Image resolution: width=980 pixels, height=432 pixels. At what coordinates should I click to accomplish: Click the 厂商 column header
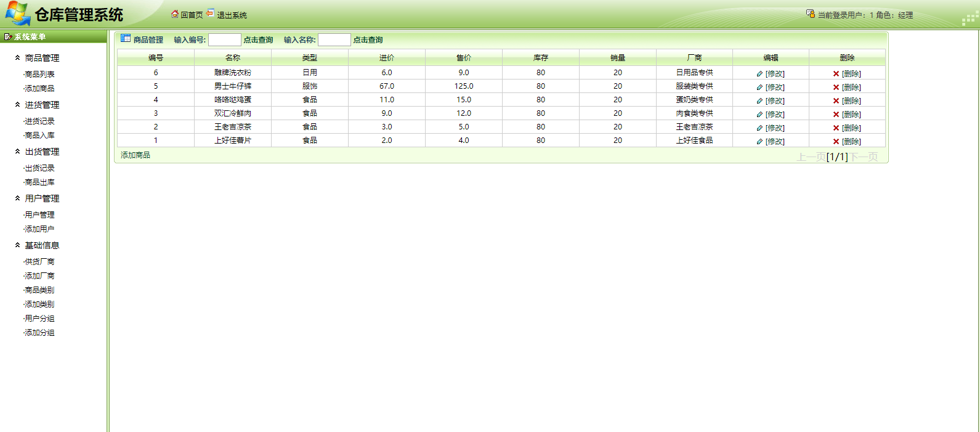point(694,57)
